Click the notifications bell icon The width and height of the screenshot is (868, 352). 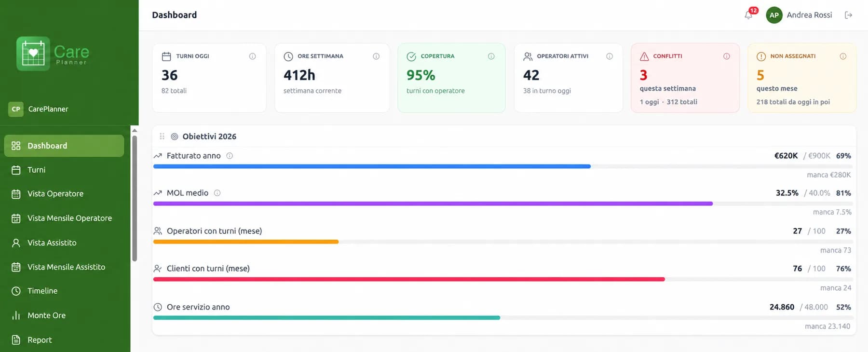748,15
